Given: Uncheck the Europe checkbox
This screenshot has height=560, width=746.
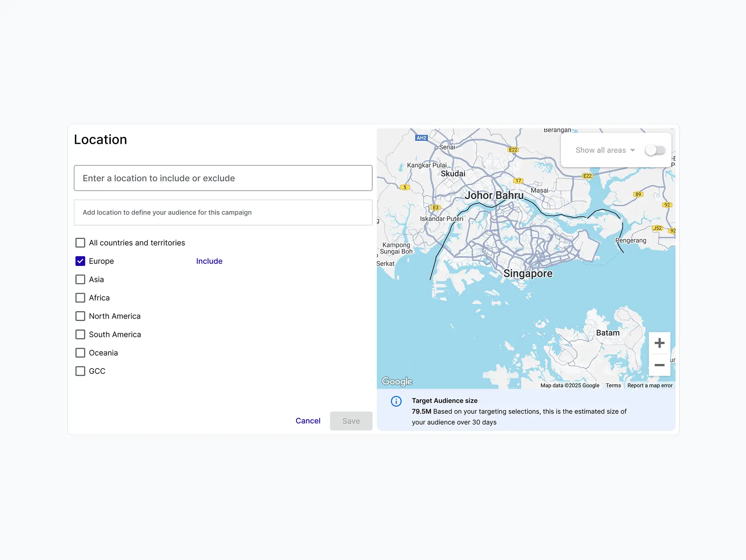Looking at the screenshot, I should click(x=80, y=261).
